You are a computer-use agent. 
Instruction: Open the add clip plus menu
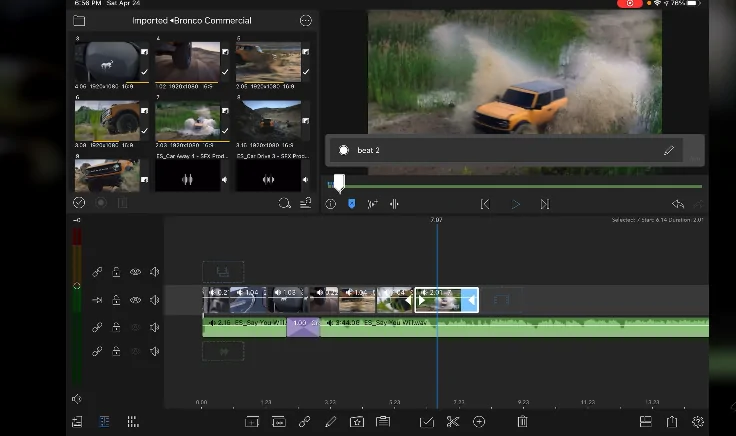tap(479, 422)
